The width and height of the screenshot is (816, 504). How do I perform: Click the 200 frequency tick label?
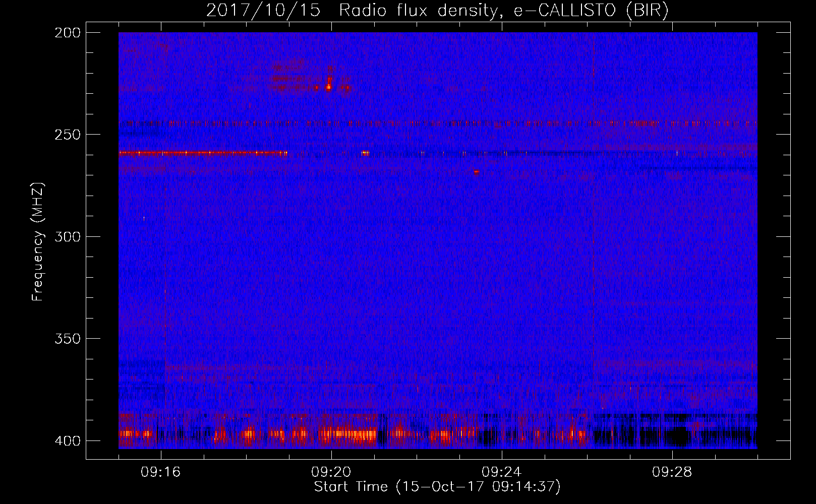coord(67,32)
